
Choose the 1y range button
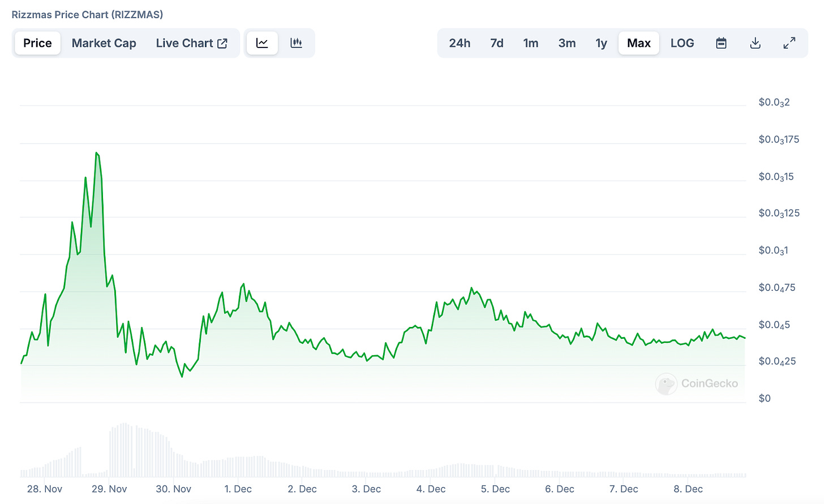pos(600,42)
